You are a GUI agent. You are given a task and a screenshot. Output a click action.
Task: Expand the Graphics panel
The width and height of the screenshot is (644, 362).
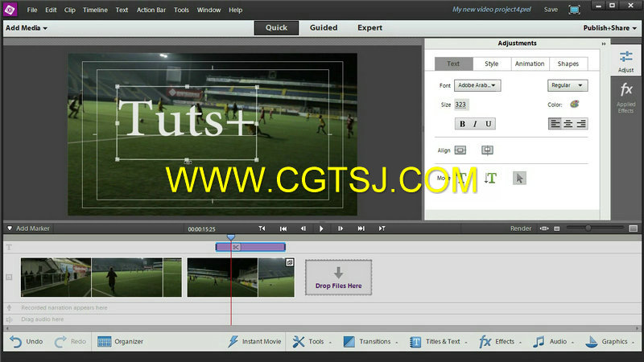tap(609, 341)
